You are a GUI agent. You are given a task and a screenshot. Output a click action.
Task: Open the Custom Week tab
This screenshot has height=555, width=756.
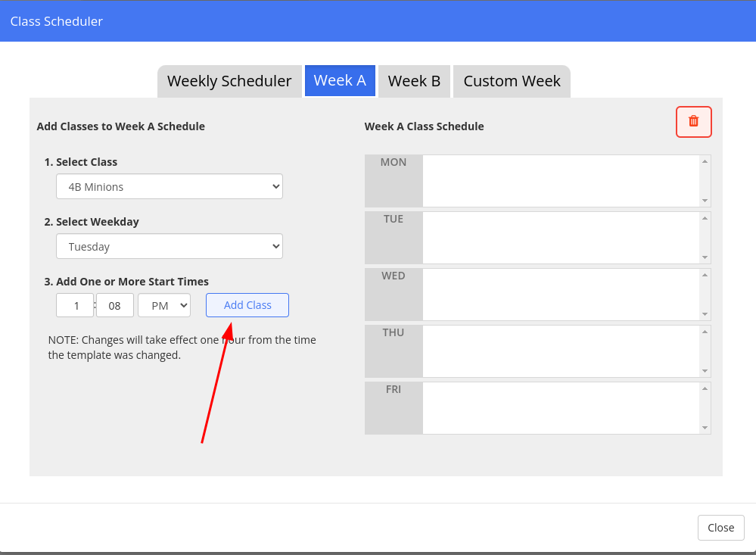point(512,81)
